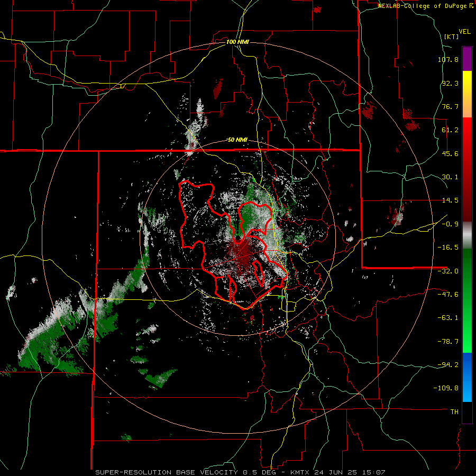Click the Super-Resolution Base Velocity caption
This screenshot has height=476, width=476.
(240, 472)
